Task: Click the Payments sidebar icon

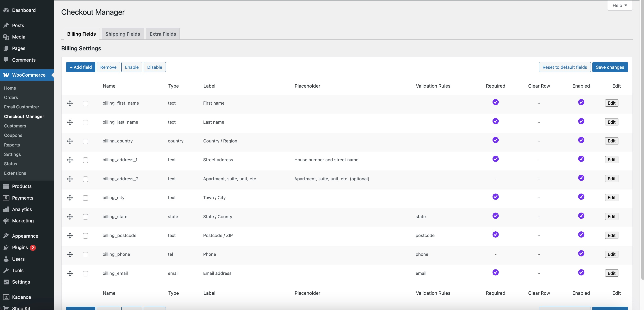Action: coord(6,198)
